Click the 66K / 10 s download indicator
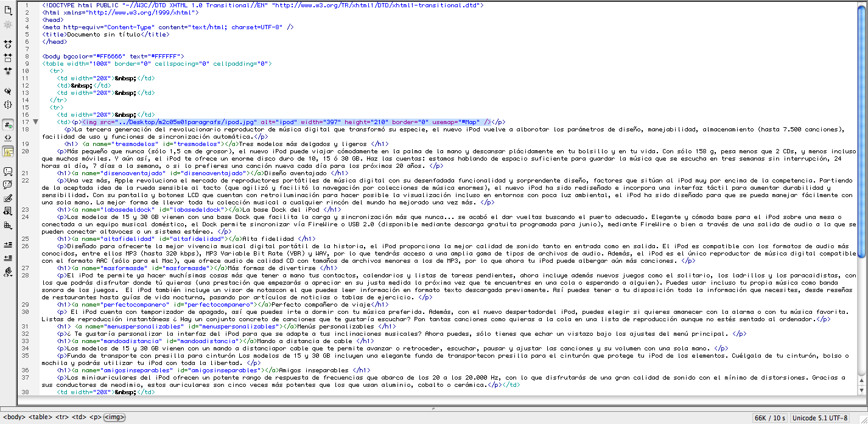Screen dimensions: 868x424 pos(771,418)
